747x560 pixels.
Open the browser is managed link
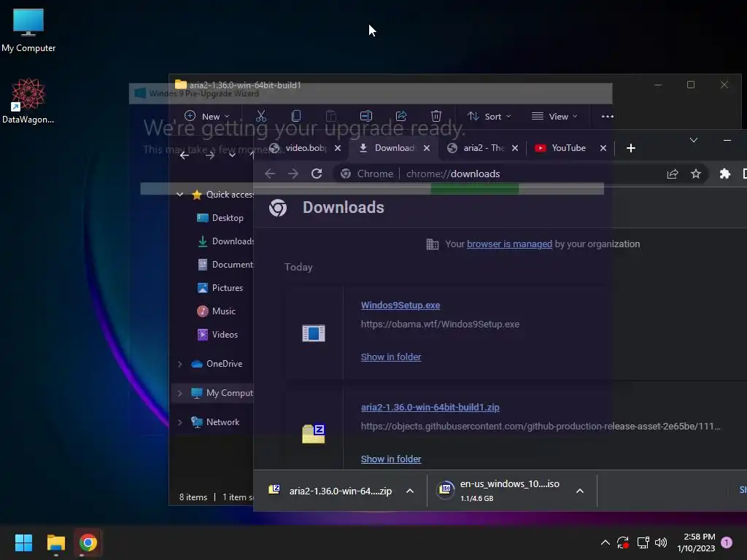(x=509, y=244)
